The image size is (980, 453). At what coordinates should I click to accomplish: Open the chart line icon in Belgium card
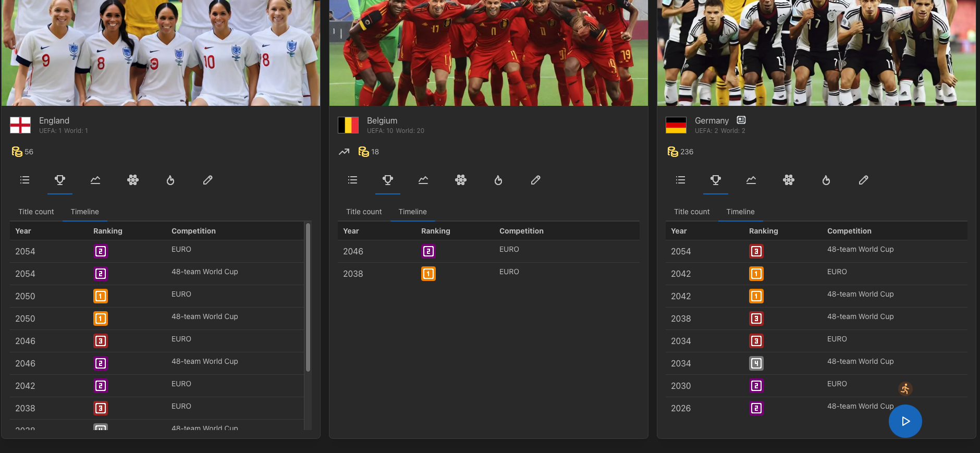tap(423, 180)
